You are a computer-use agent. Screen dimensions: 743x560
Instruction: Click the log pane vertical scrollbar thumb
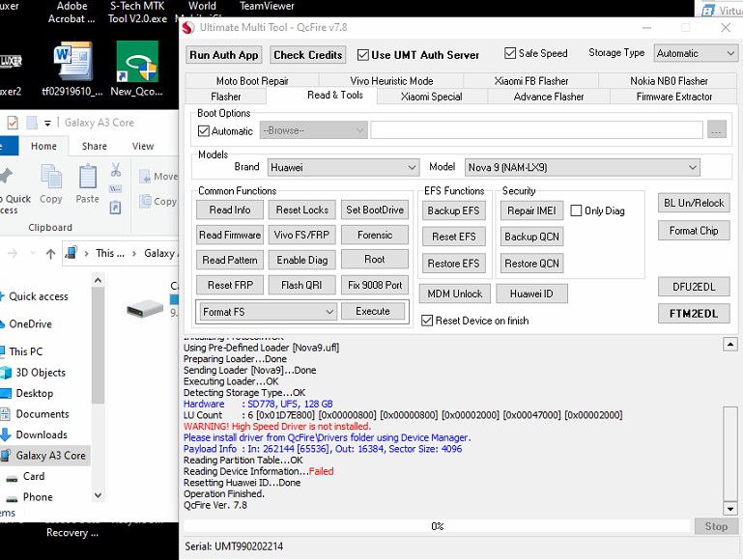(730, 453)
